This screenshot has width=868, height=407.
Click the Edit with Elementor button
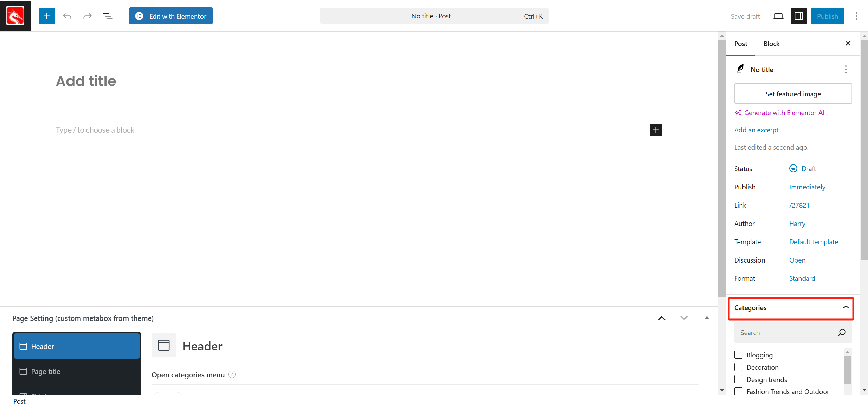click(171, 16)
